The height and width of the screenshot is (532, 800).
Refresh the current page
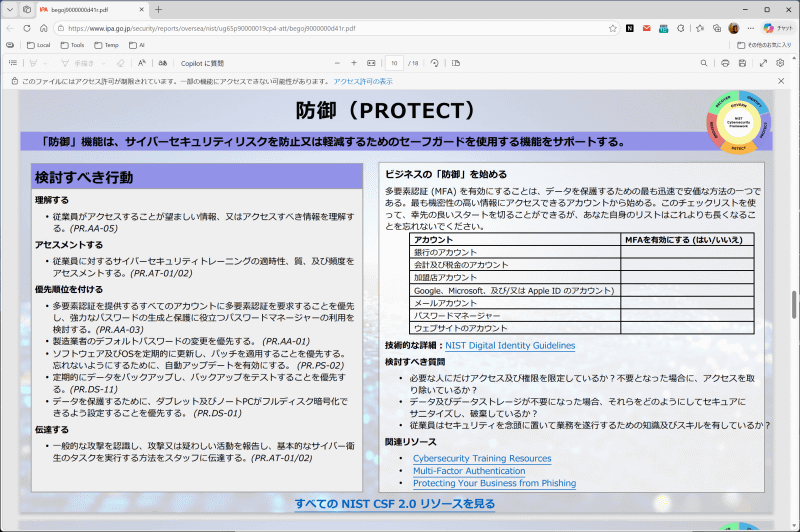(x=27, y=28)
